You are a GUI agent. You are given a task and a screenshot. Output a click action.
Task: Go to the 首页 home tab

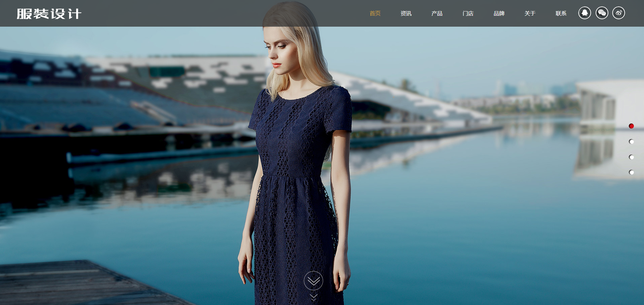point(375,13)
